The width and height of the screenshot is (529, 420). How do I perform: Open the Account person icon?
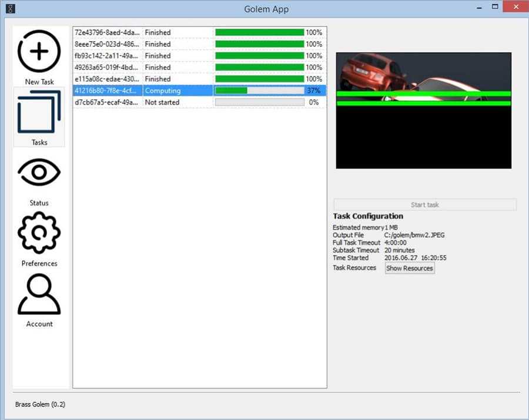[x=39, y=294]
